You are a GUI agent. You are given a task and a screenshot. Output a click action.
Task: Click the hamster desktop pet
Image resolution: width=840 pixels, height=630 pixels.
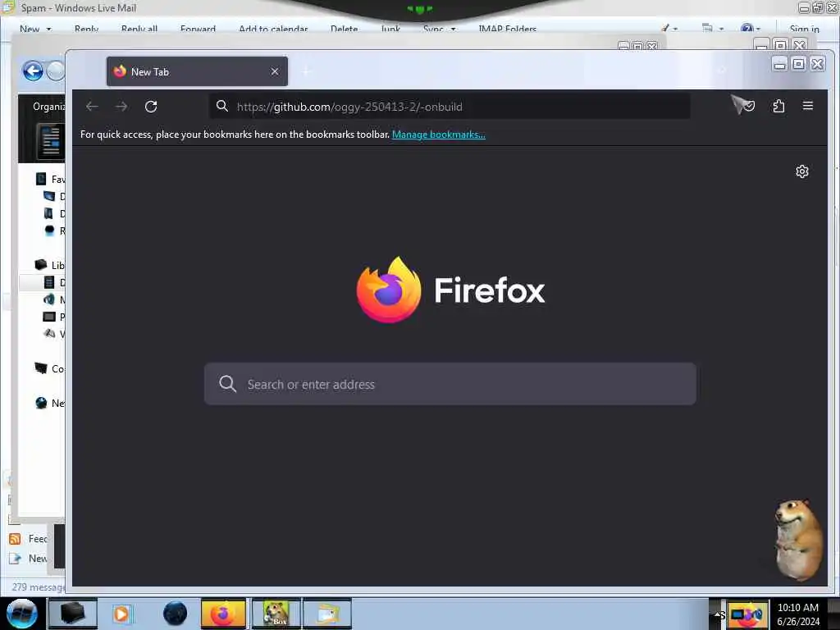[799, 540]
